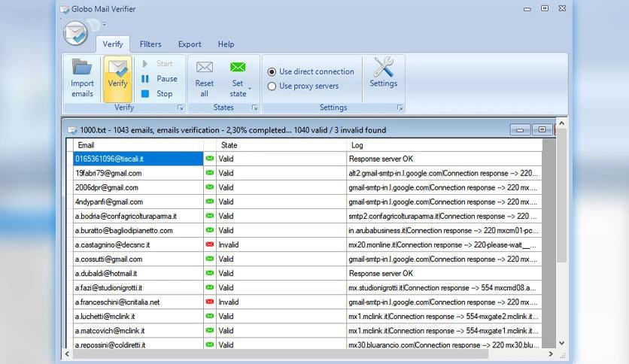Click the green valid icon for a.cossutti@gmail.com
The image size is (629, 364).
[x=209, y=259]
